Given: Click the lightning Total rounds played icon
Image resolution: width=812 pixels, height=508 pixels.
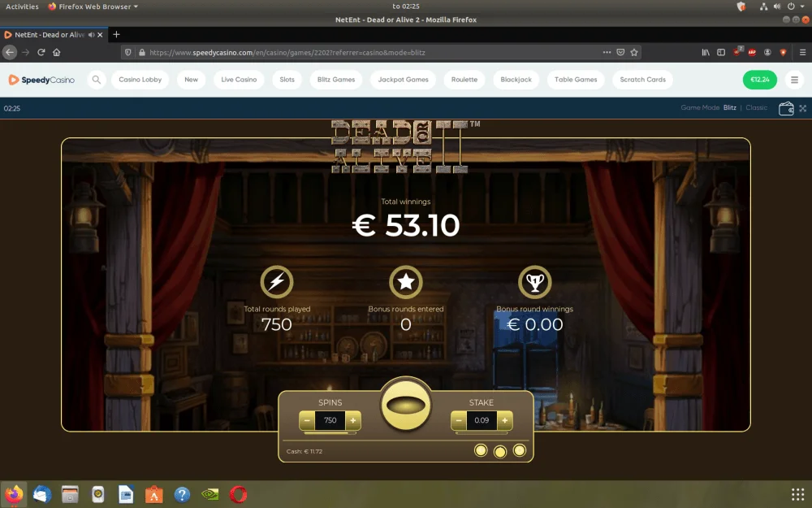Looking at the screenshot, I should [x=277, y=281].
